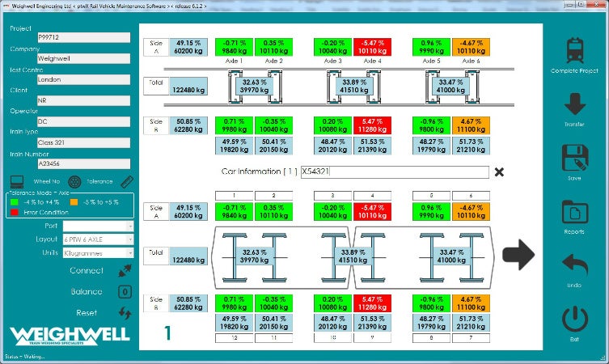Screen dimensions: 609x364
Task: Open the Units dropdown set to Kilogrammes
Action: (x=98, y=254)
